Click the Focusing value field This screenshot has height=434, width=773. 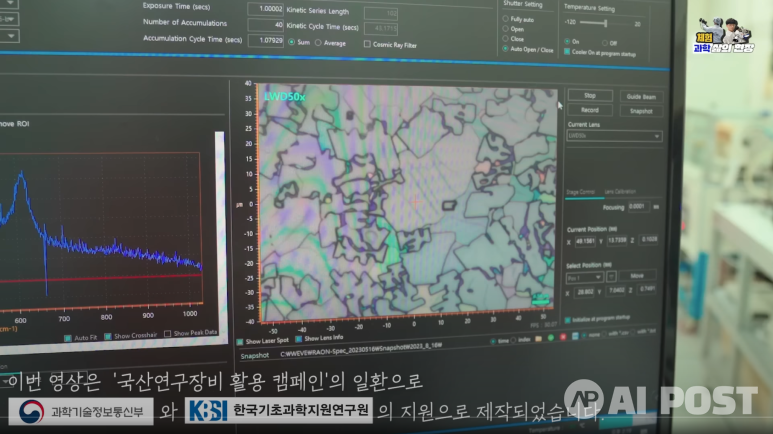point(639,207)
